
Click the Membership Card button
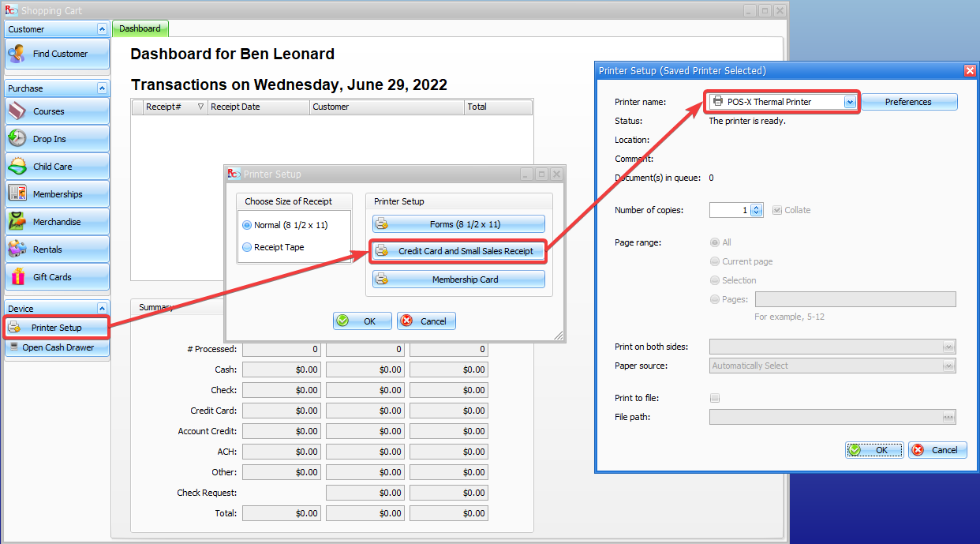coord(458,280)
